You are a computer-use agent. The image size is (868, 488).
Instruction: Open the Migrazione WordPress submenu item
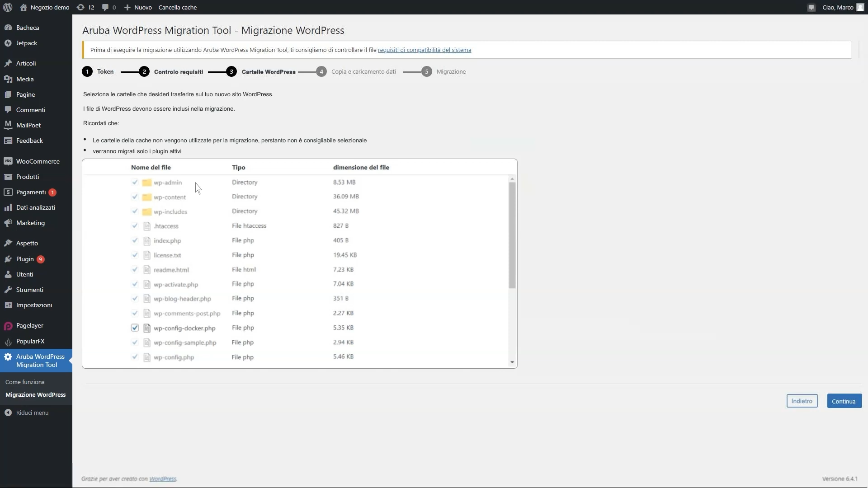coord(35,394)
